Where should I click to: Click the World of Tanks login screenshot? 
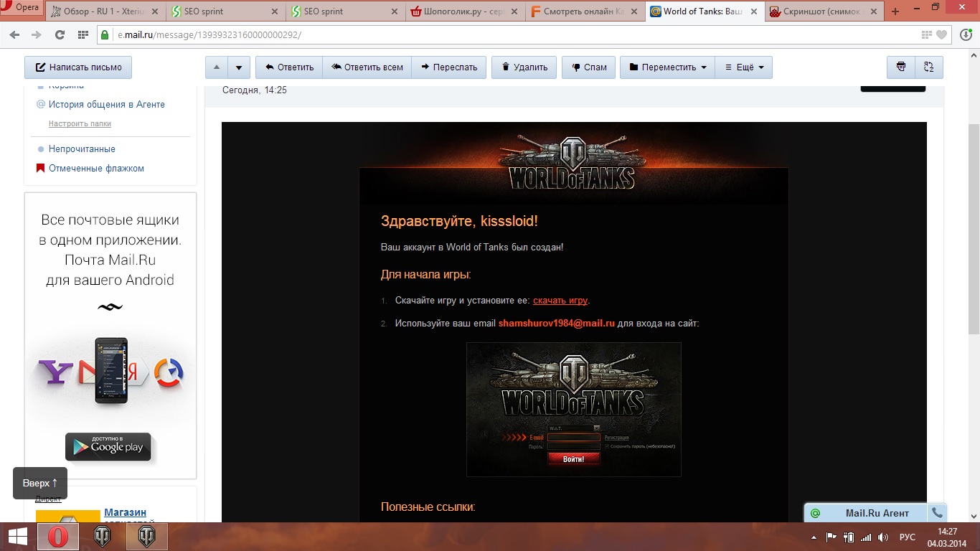point(573,410)
